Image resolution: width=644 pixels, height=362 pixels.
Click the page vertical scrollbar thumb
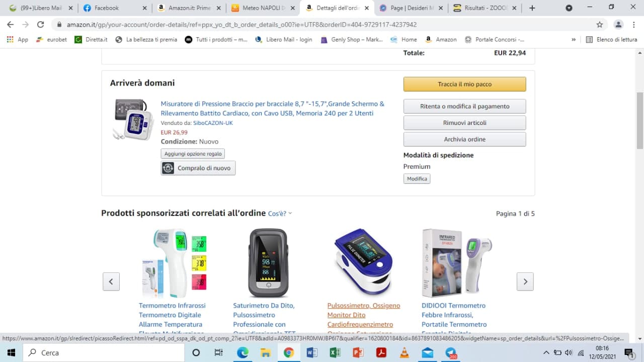(x=640, y=121)
